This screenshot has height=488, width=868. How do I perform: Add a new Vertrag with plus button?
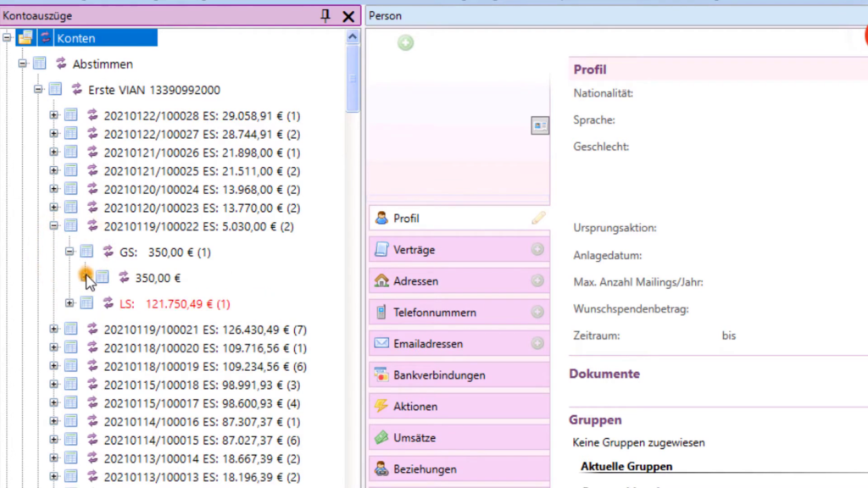coord(537,250)
